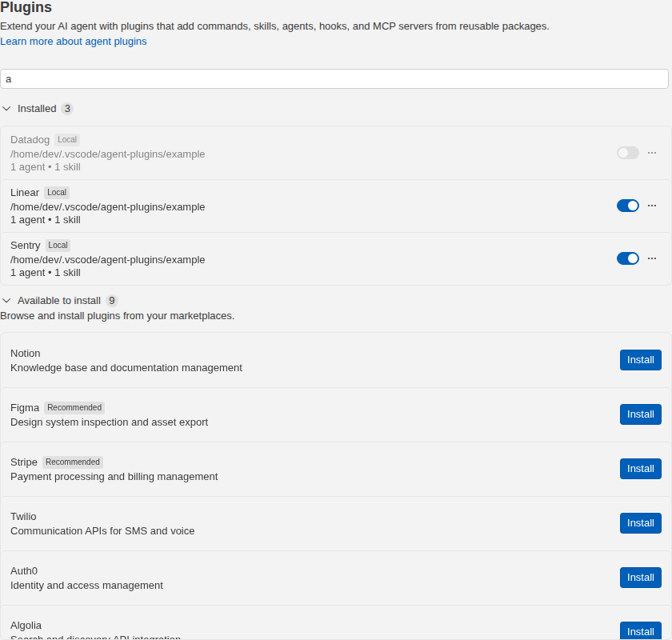Select the Algolia plugin title
The width and height of the screenshot is (672, 640).
coord(26,626)
